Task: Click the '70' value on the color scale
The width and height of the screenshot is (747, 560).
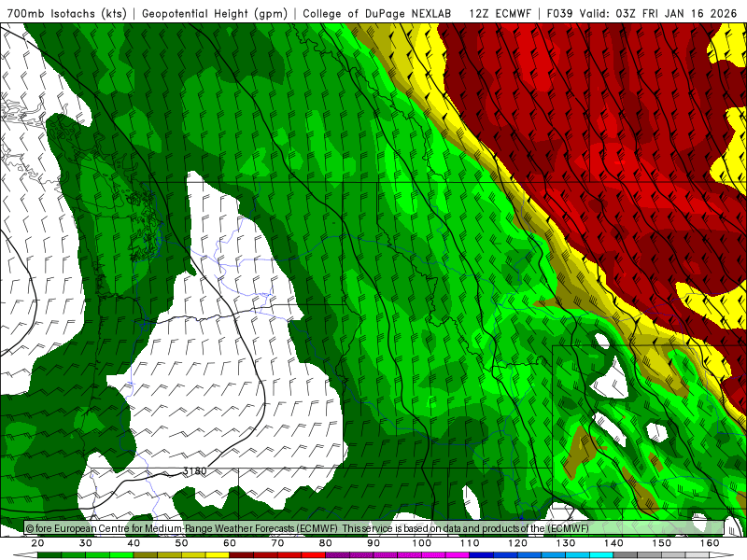Action: click(x=277, y=543)
